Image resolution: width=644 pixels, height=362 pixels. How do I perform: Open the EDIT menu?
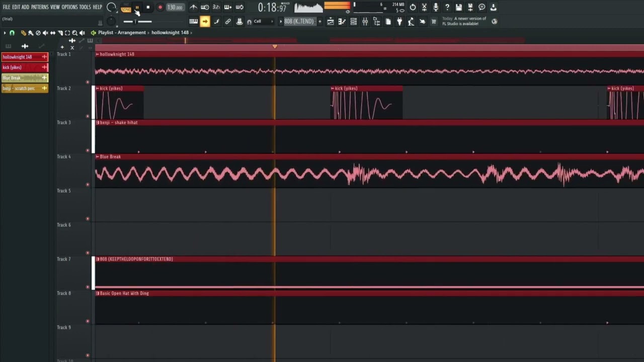(16, 7)
